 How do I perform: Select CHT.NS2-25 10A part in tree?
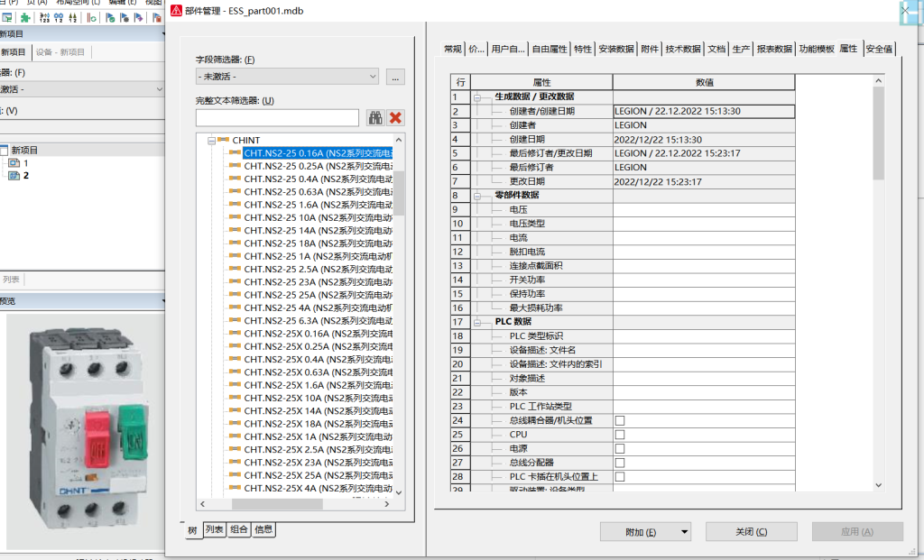[318, 217]
